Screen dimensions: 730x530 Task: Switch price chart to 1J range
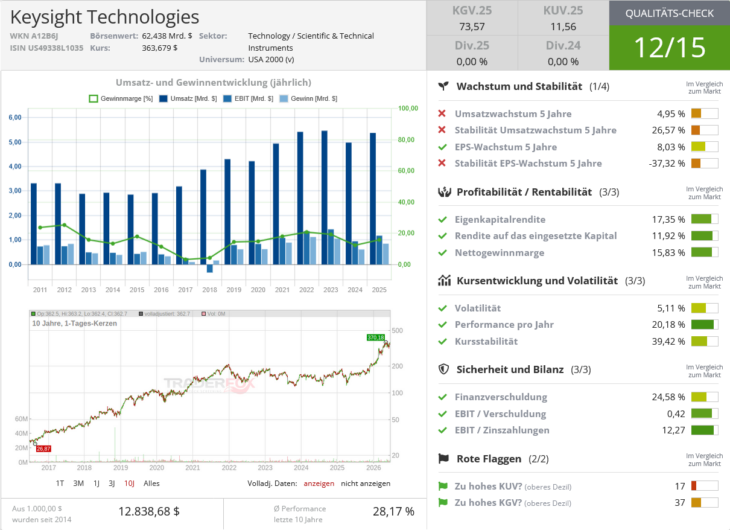click(x=96, y=483)
